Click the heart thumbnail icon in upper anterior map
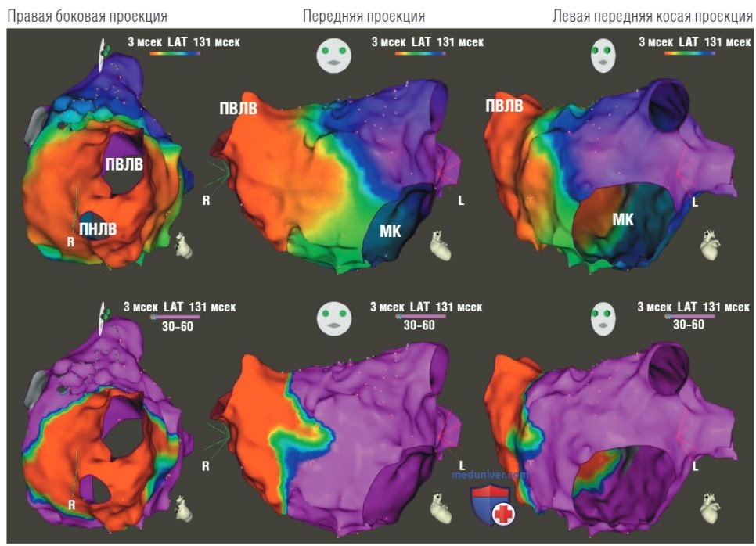 point(440,246)
